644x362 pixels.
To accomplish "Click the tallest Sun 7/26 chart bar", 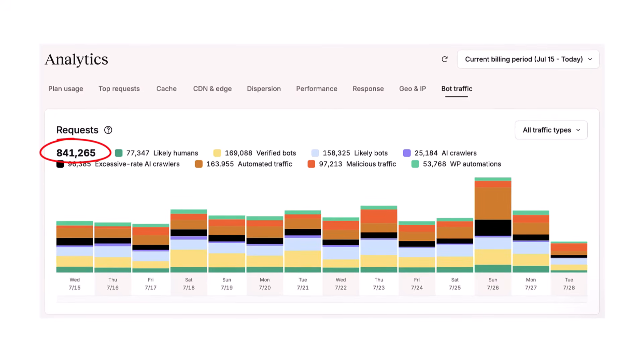I will (493, 225).
